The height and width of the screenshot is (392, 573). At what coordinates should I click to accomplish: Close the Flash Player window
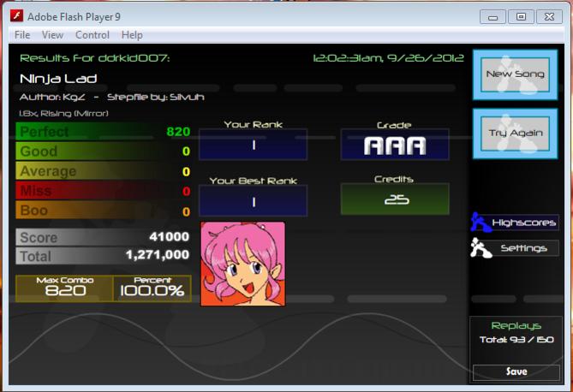coord(549,17)
